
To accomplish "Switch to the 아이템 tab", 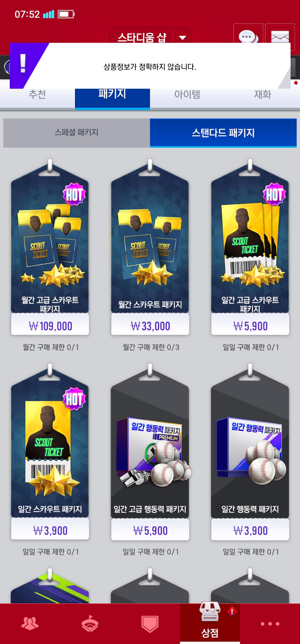I will coord(187,95).
